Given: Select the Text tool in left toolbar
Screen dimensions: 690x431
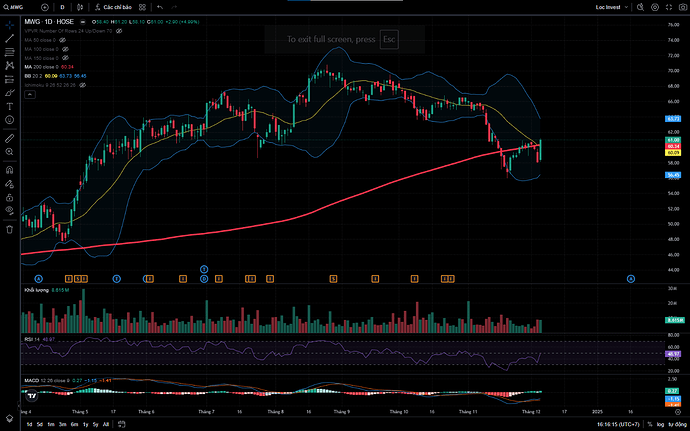Looking at the screenshot, I should click(9, 106).
